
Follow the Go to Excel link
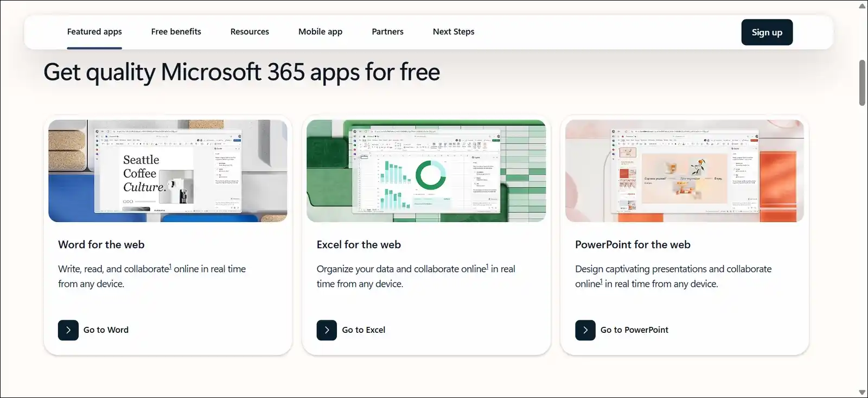tap(363, 330)
